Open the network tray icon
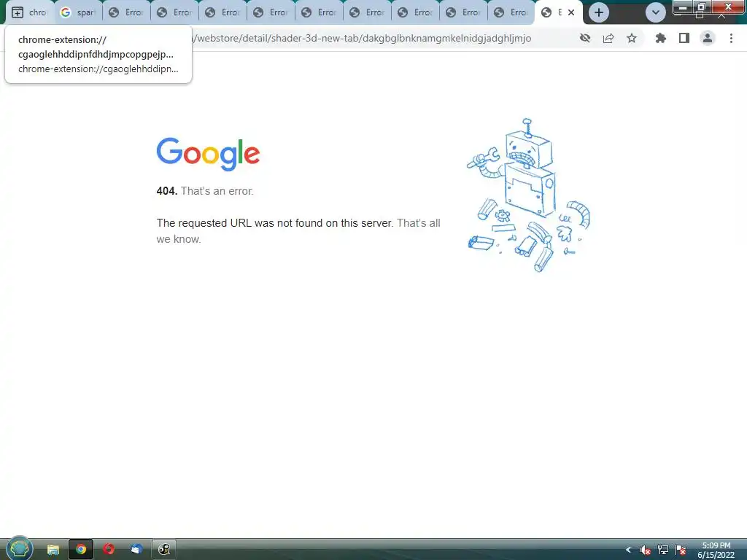Image resolution: width=747 pixels, height=560 pixels. [662, 550]
